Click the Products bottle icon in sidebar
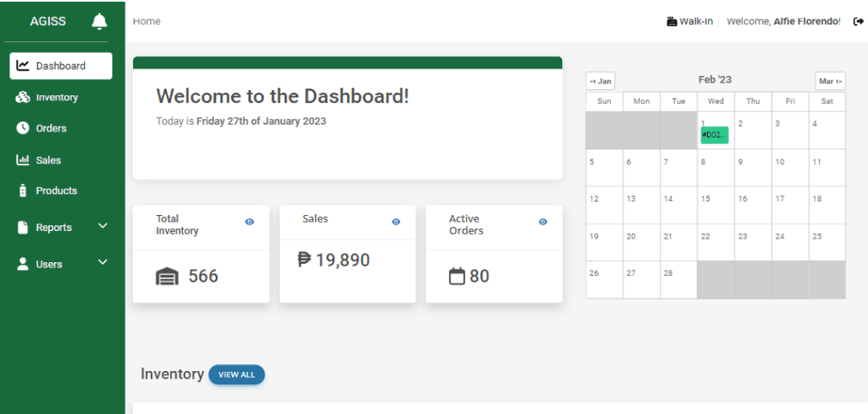This screenshot has height=414, width=868. 23,191
